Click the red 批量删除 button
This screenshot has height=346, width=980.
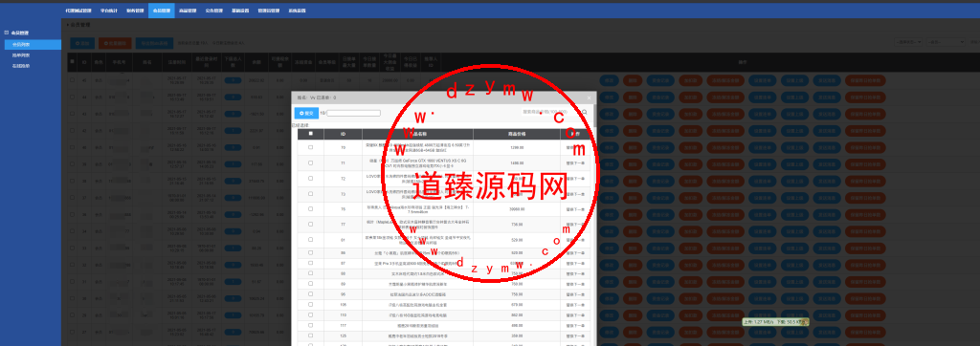[115, 44]
